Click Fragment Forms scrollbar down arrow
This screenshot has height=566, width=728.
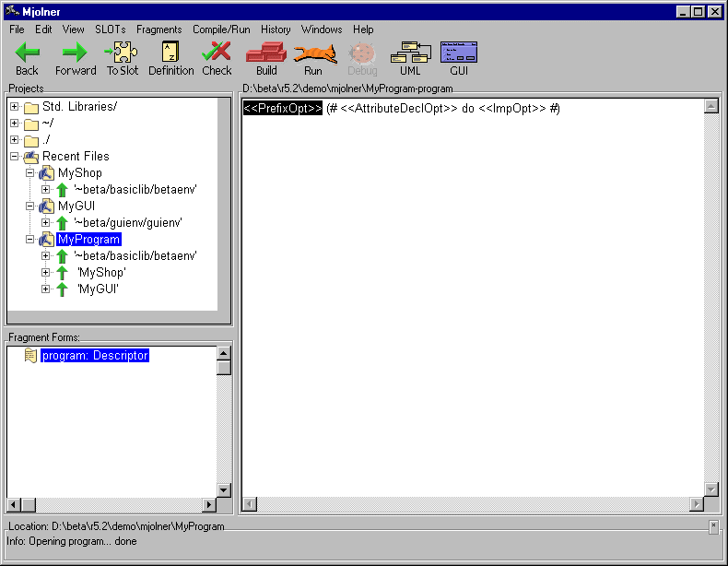[223, 490]
